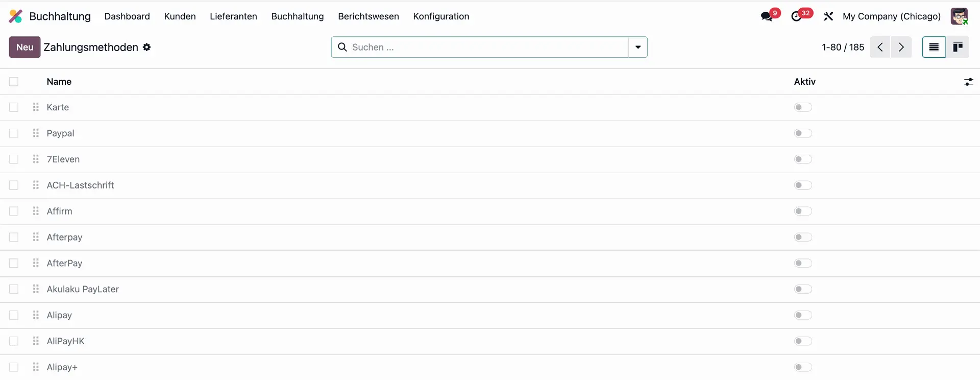Grab the drag handle of Karte row
Screen dimensions: 980x380
36,107
